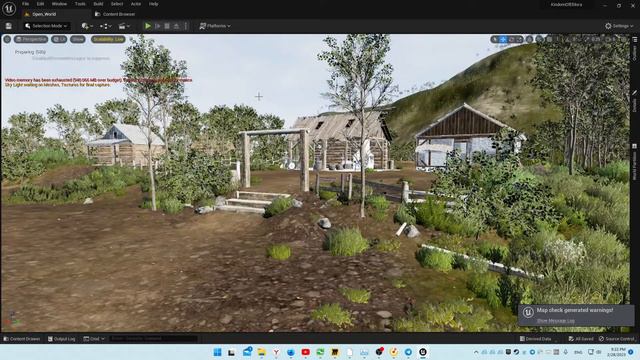Click the Eject playback button
The width and height of the screenshot is (640, 360).
176,26
